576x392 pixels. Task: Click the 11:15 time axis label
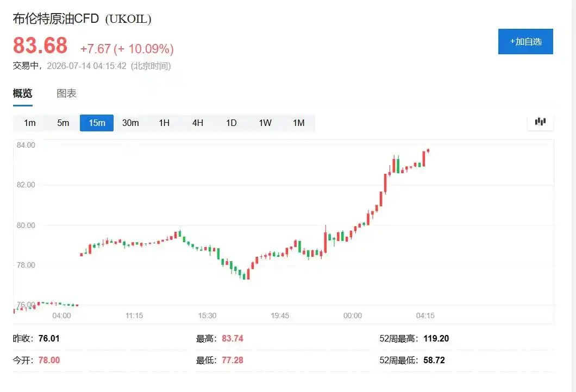134,315
